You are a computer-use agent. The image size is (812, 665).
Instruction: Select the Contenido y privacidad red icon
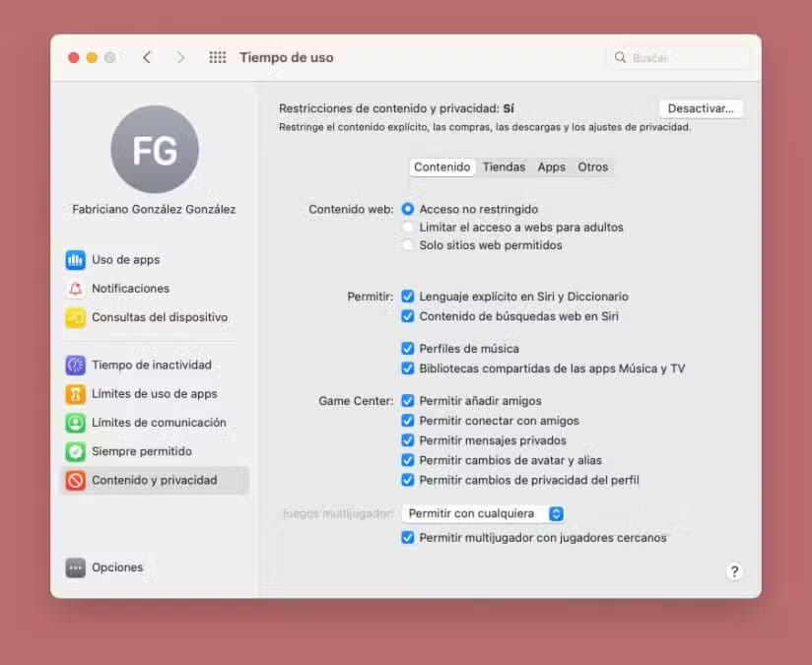pyautogui.click(x=76, y=481)
